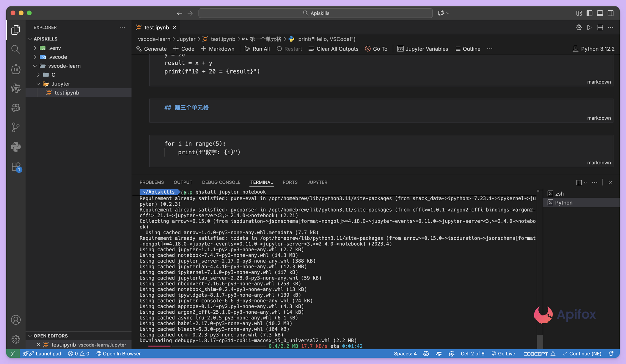The height and width of the screenshot is (364, 626).
Task: Click Clear All Outputs in toolbar
Action: (333, 49)
